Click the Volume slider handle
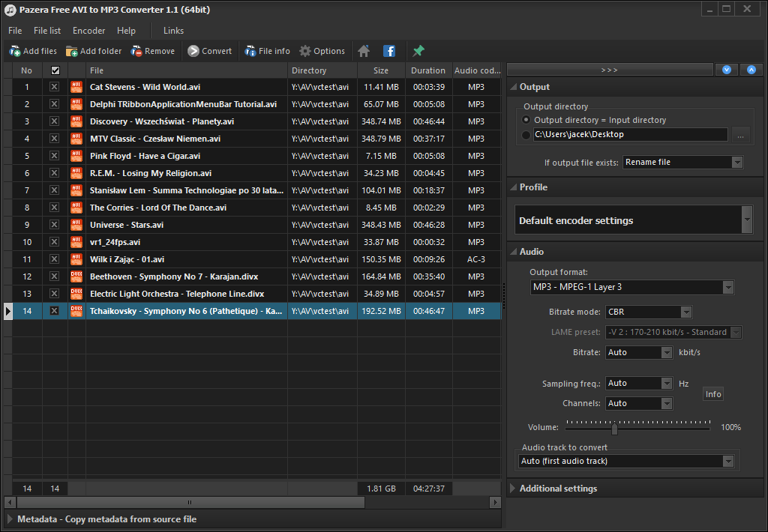Image resolution: width=768 pixels, height=532 pixels. pos(614,429)
